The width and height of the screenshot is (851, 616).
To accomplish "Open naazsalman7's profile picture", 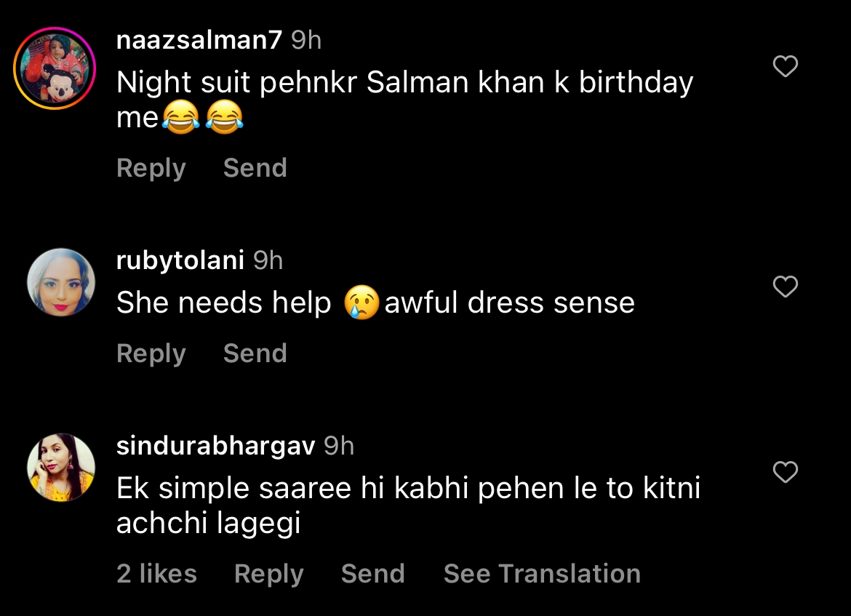I will pos(55,68).
